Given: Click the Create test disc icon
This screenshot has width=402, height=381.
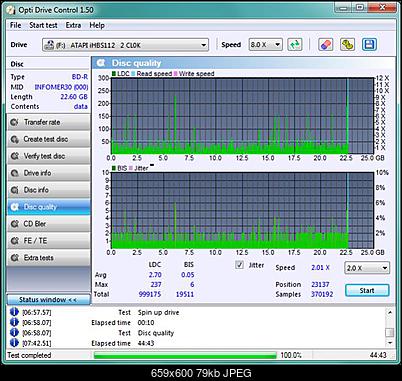Looking at the screenshot, I should coord(15,139).
